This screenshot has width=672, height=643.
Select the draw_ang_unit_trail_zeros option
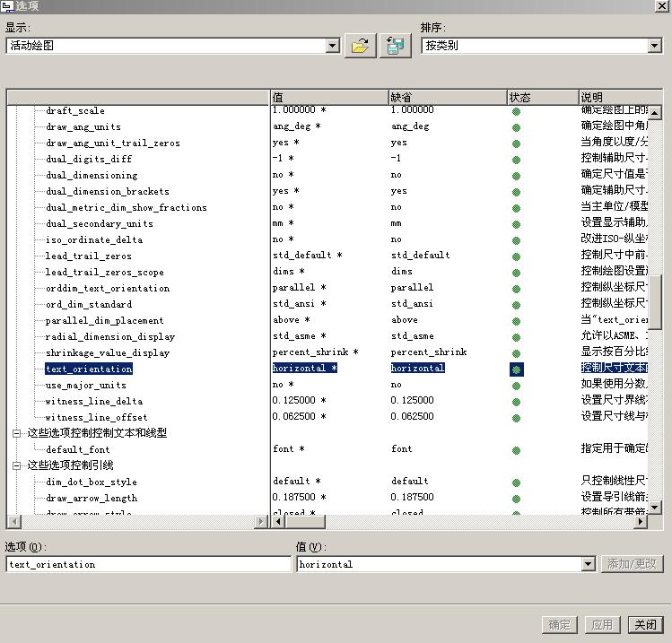tap(113, 143)
